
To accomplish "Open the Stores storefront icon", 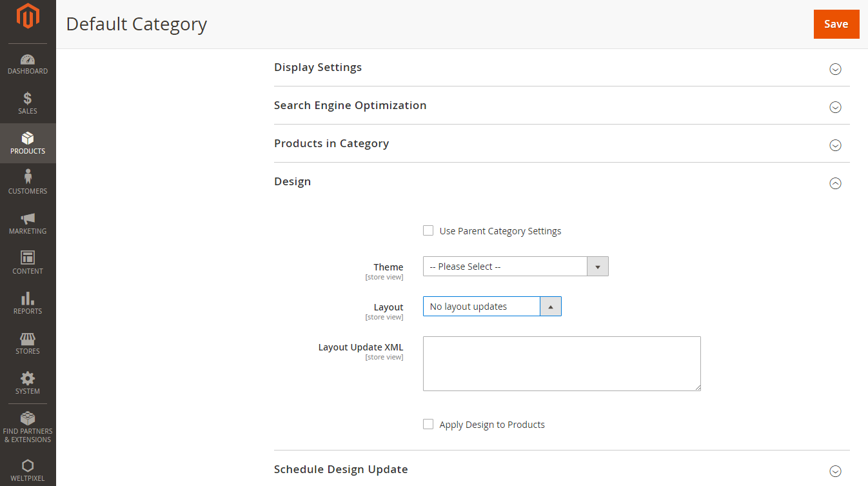I will point(28,339).
